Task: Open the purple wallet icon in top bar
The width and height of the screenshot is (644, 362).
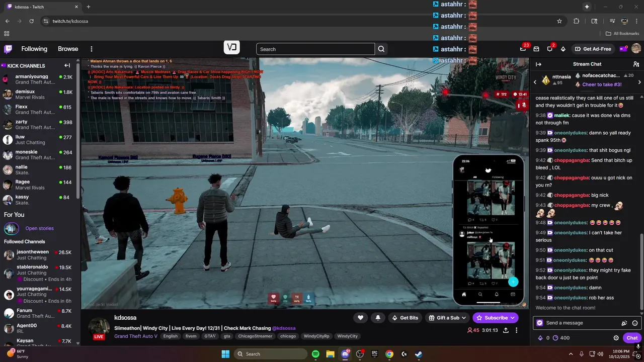Action: pos(623,49)
